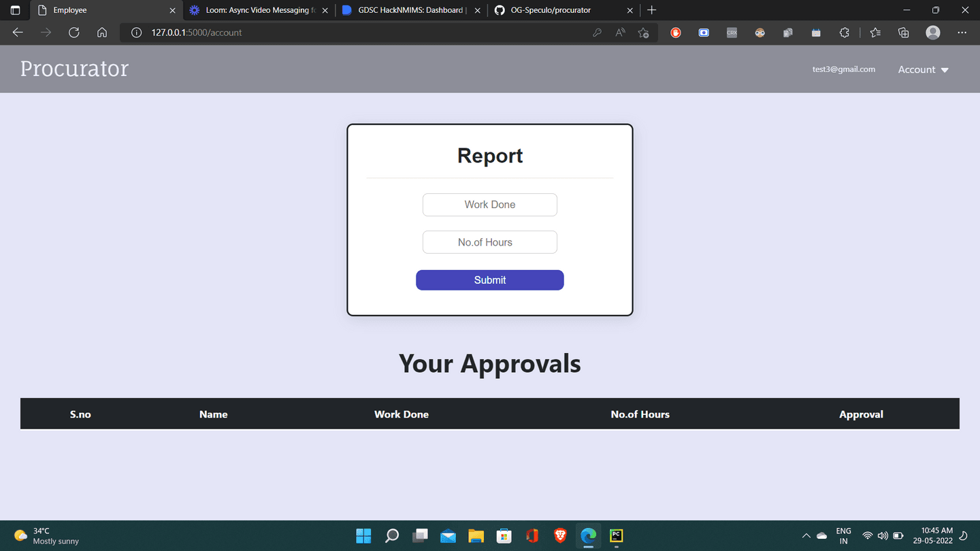Viewport: 980px width, 551px height.
Task: Click test3@gmail.com in navbar
Action: [x=844, y=69]
